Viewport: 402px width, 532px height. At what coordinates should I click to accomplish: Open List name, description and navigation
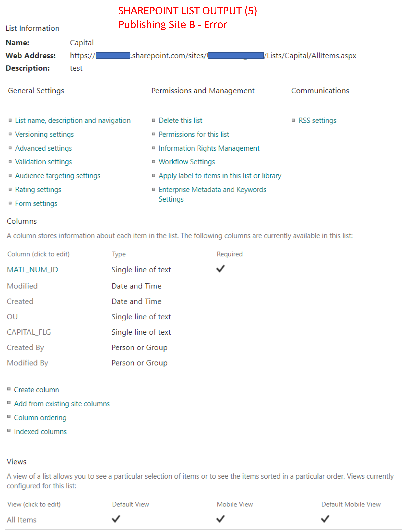pyautogui.click(x=73, y=120)
